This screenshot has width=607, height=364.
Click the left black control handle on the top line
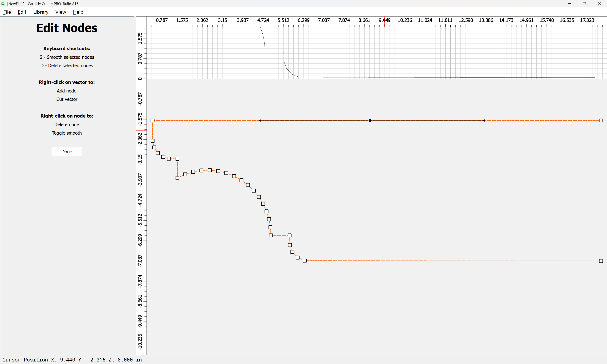(x=260, y=120)
